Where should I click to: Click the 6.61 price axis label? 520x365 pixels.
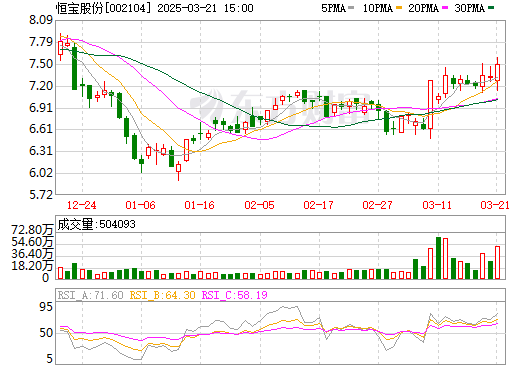41,129
